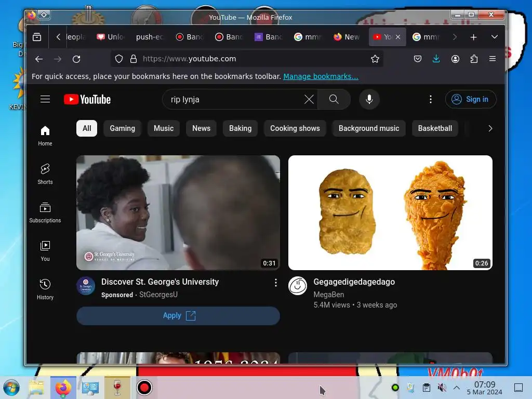Switch to the Unlo… tab with heart icon

[x=111, y=37]
